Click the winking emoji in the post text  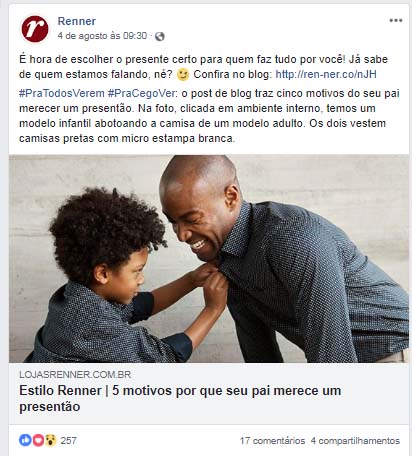183,74
